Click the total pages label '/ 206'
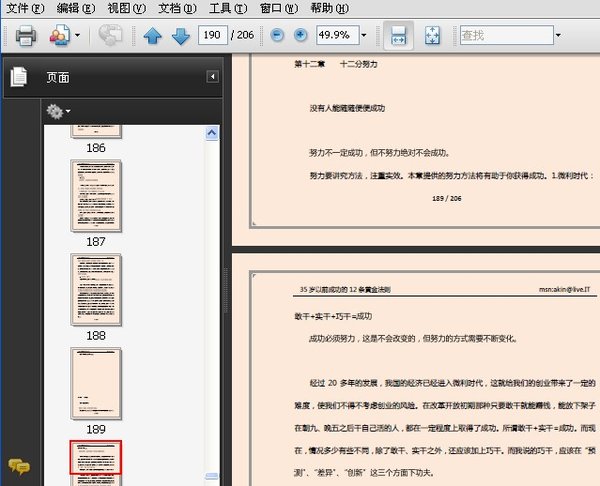Screen dimensions: 600x486 [243, 35]
